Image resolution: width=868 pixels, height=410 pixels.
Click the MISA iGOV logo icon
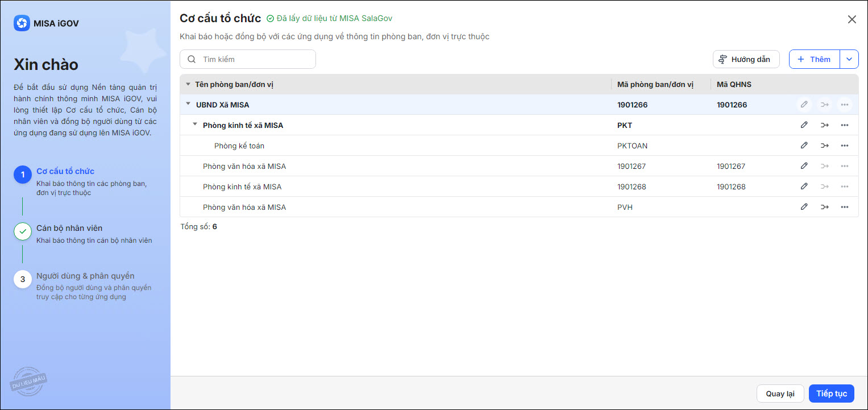[22, 23]
